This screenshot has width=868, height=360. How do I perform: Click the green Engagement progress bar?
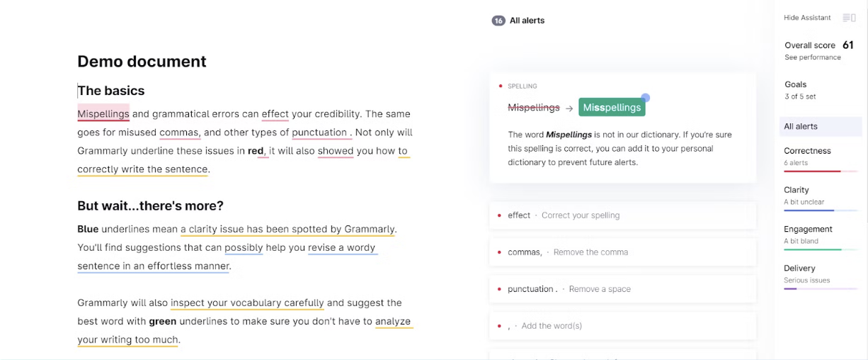pyautogui.click(x=821, y=249)
